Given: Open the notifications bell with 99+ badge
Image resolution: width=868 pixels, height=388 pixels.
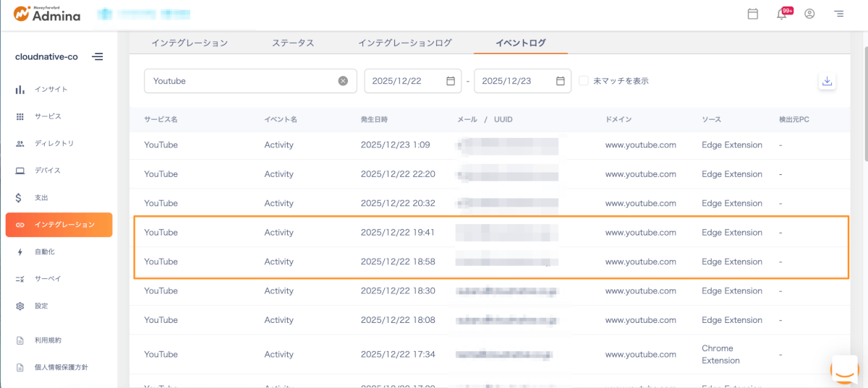Looking at the screenshot, I should click(782, 14).
